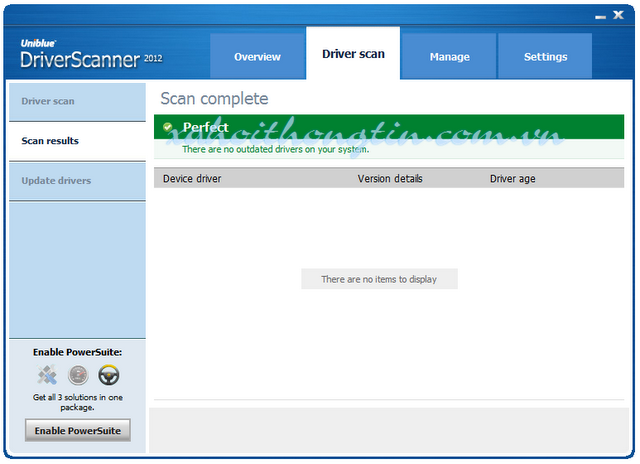Image resolution: width=640 pixels, height=464 pixels.
Task: Click 'Get all 3 solutions in one package'
Action: (x=78, y=402)
